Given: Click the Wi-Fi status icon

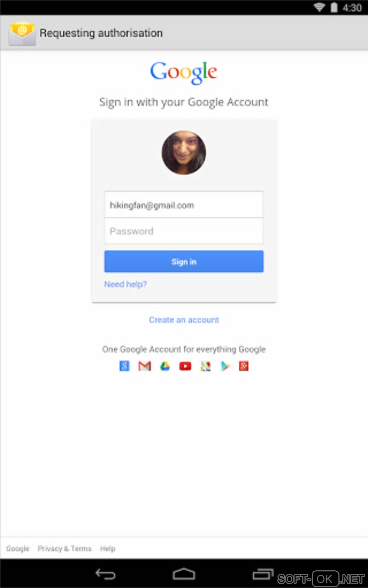Looking at the screenshot, I should (x=319, y=7).
